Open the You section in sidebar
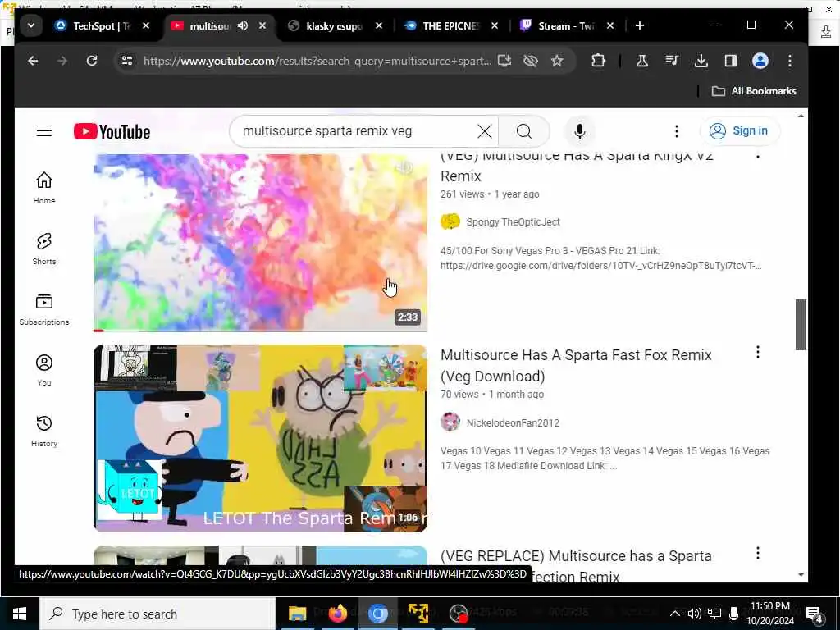 (44, 370)
